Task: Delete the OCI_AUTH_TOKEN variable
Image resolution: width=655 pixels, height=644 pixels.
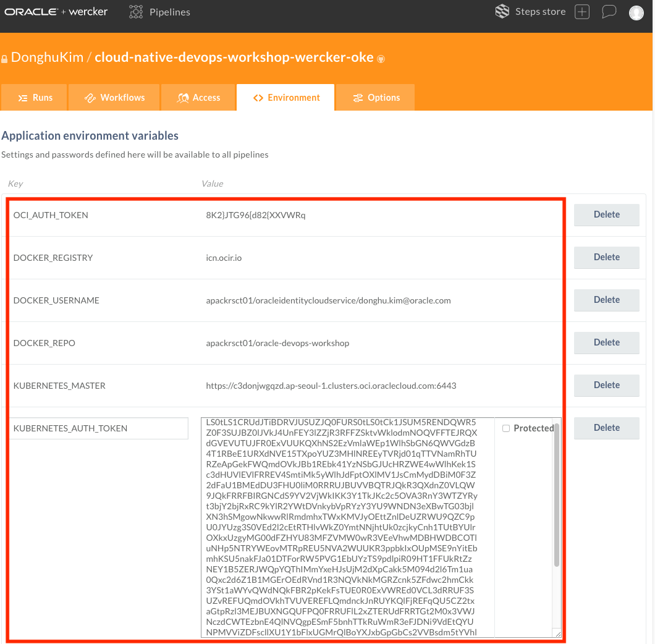Action: [x=607, y=215]
